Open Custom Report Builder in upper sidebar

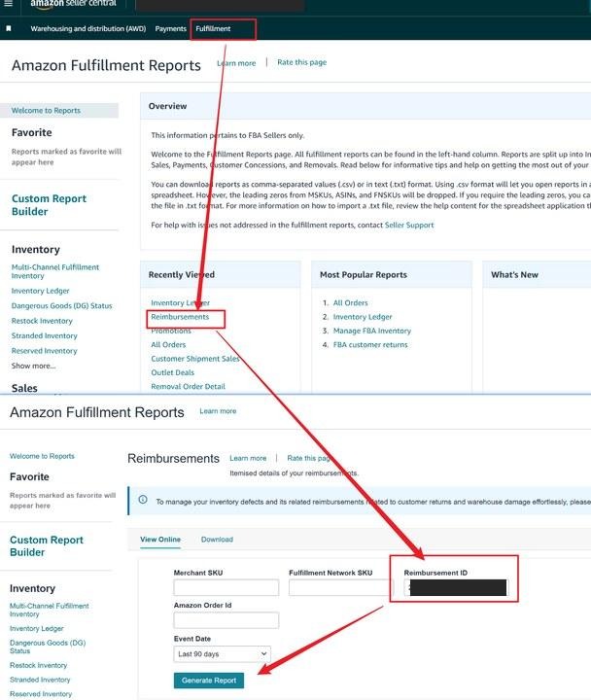point(50,205)
